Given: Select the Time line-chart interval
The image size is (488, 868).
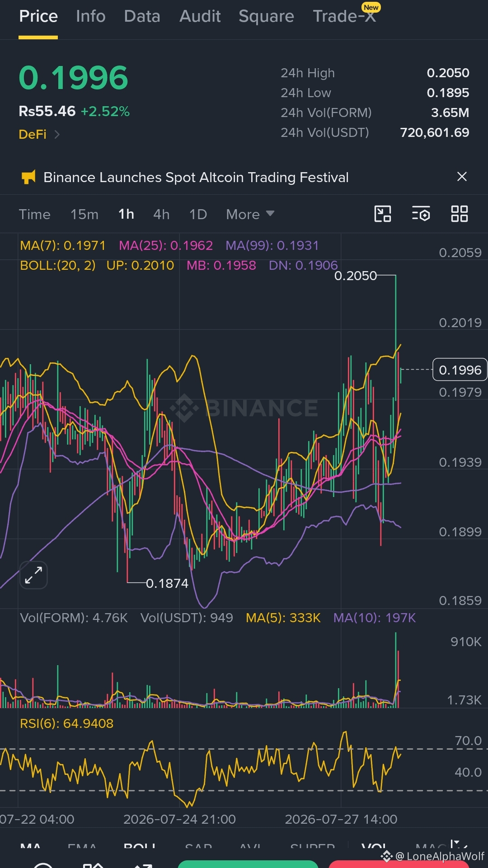Looking at the screenshot, I should point(35,214).
